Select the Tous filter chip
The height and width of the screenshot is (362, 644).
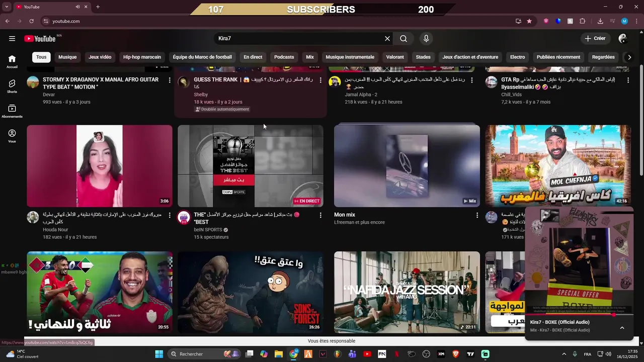point(41,57)
